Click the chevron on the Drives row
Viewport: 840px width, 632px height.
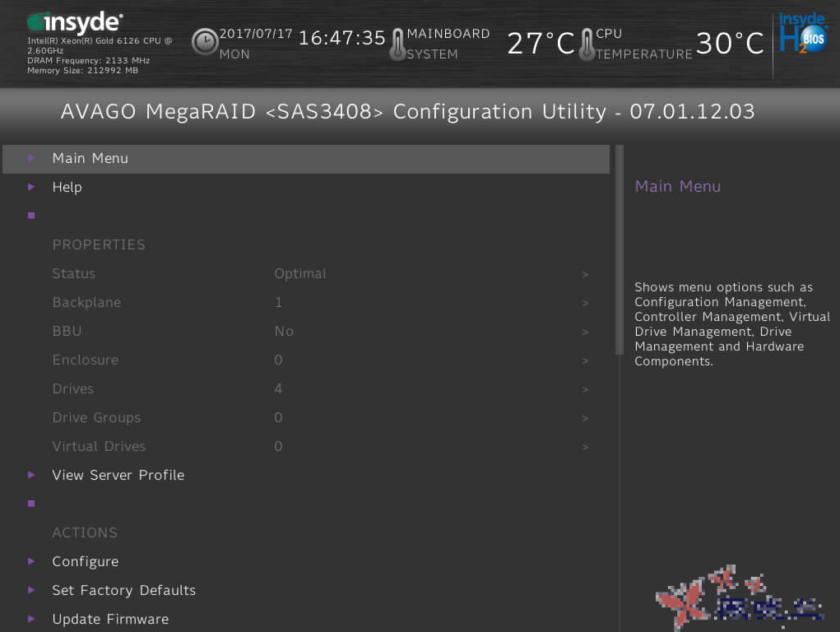tap(585, 390)
